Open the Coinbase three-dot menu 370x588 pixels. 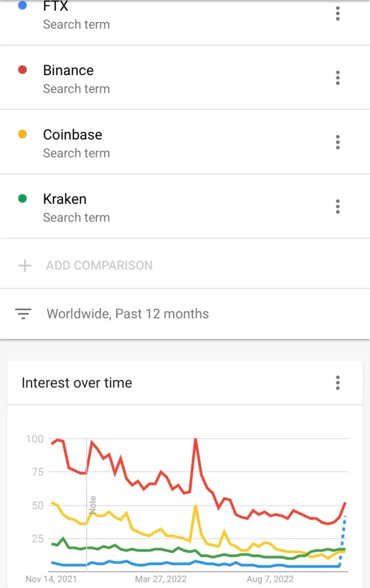pyautogui.click(x=337, y=142)
